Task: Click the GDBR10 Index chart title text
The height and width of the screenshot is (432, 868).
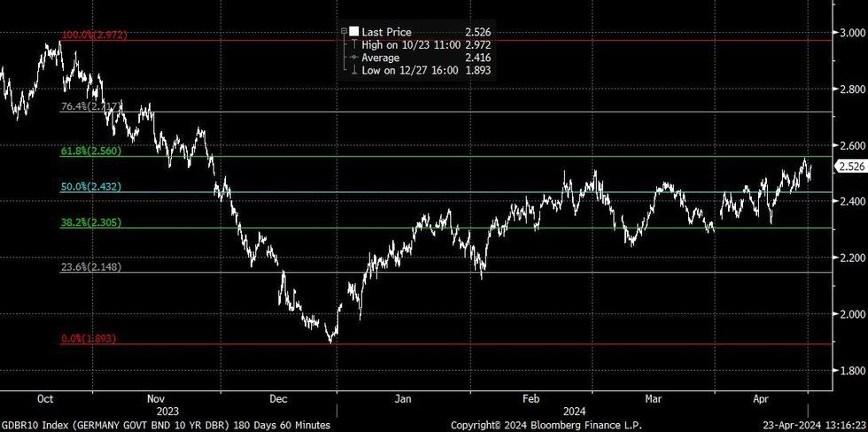Action: click(x=165, y=425)
